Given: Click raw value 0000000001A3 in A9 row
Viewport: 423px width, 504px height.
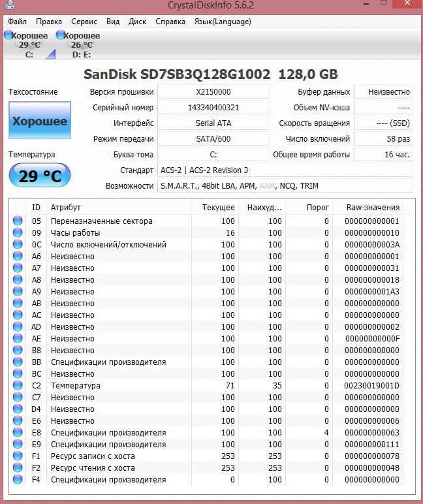Looking at the screenshot, I should (372, 292).
